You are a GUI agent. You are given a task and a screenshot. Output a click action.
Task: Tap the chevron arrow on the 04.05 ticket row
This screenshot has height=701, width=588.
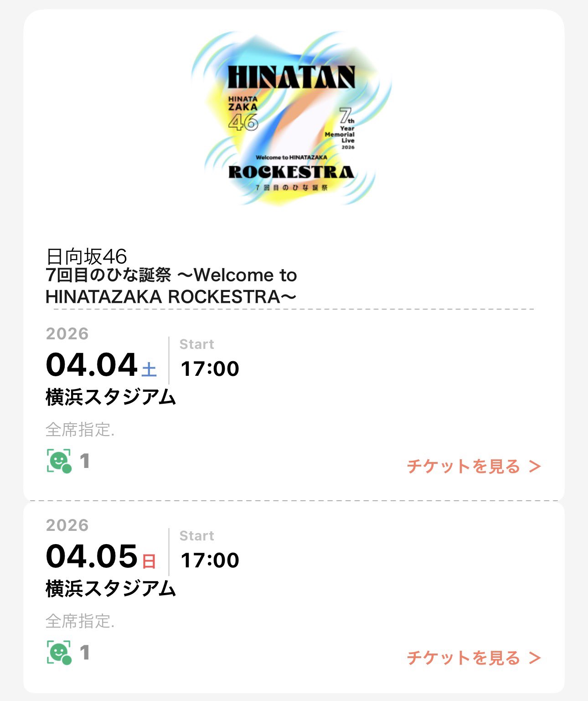(x=535, y=658)
